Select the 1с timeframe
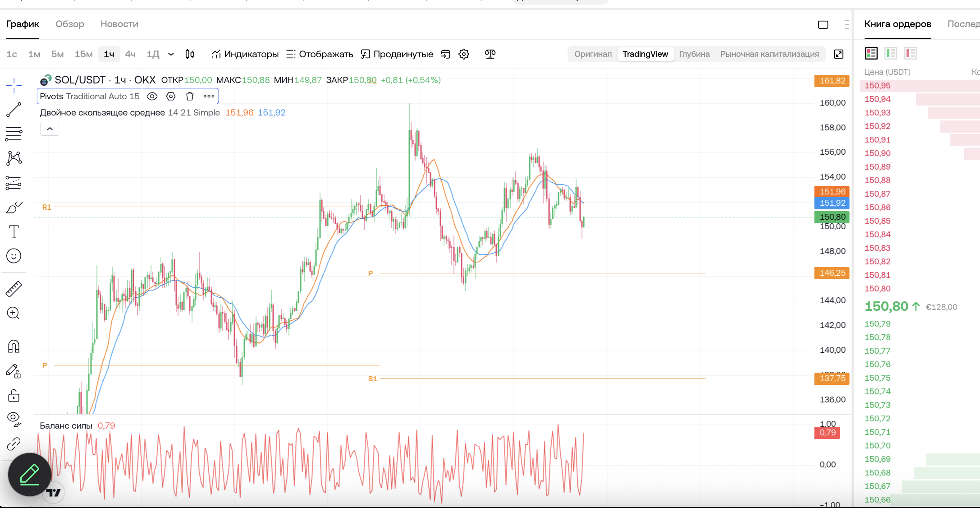 12,54
